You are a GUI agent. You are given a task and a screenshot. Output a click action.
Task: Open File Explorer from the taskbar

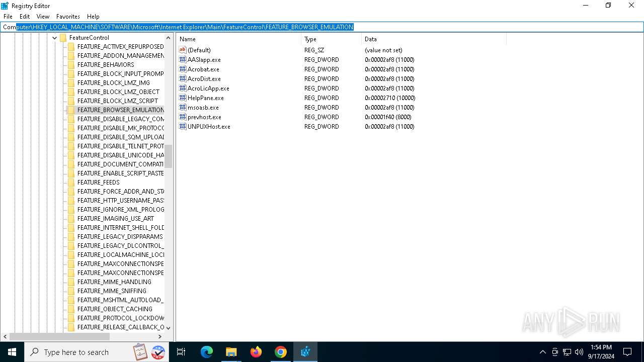pyautogui.click(x=231, y=352)
